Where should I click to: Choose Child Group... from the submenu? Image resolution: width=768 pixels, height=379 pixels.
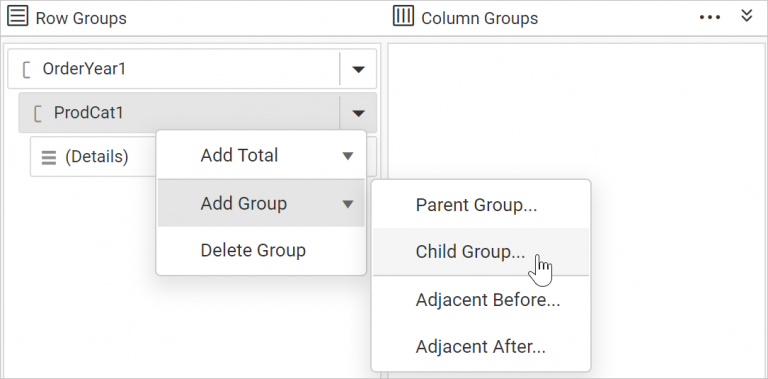481,252
